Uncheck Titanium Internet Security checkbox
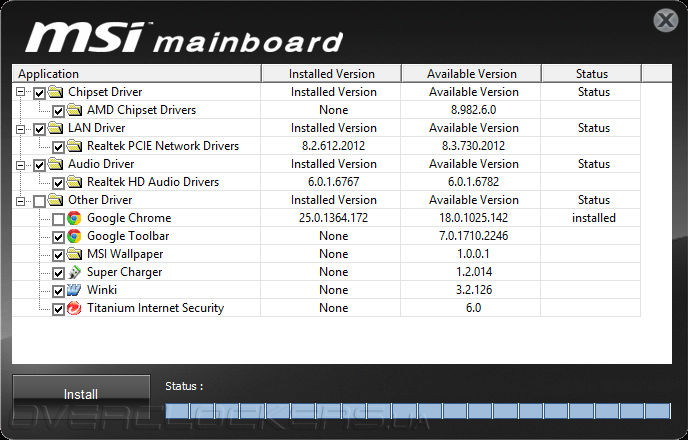The image size is (688, 440). click(x=58, y=309)
